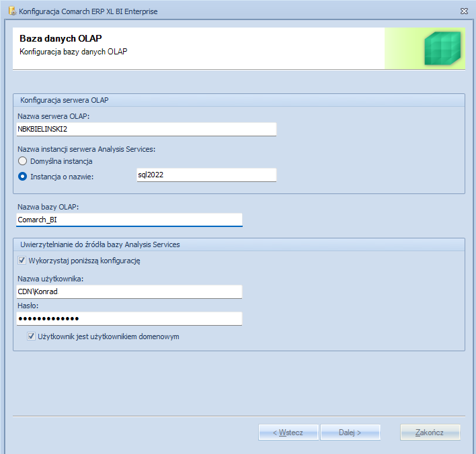Click the Konfiguracja bazy danych OLAP subtitle
This screenshot has height=454, width=476.
coord(73,52)
